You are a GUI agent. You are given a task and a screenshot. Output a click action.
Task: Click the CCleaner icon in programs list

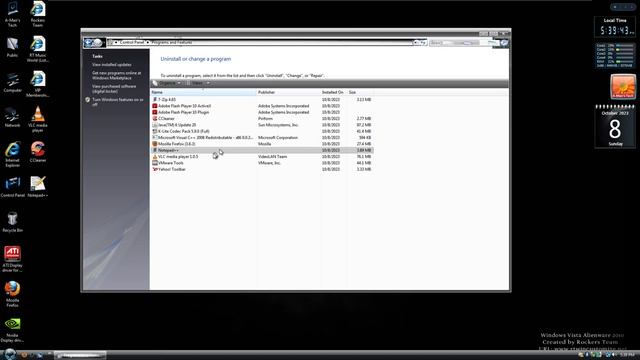pyautogui.click(x=155, y=118)
